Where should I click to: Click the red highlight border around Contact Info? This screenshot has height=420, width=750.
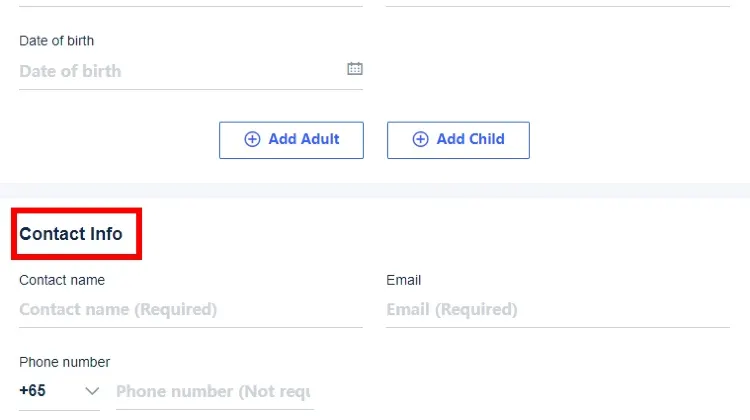(x=77, y=210)
